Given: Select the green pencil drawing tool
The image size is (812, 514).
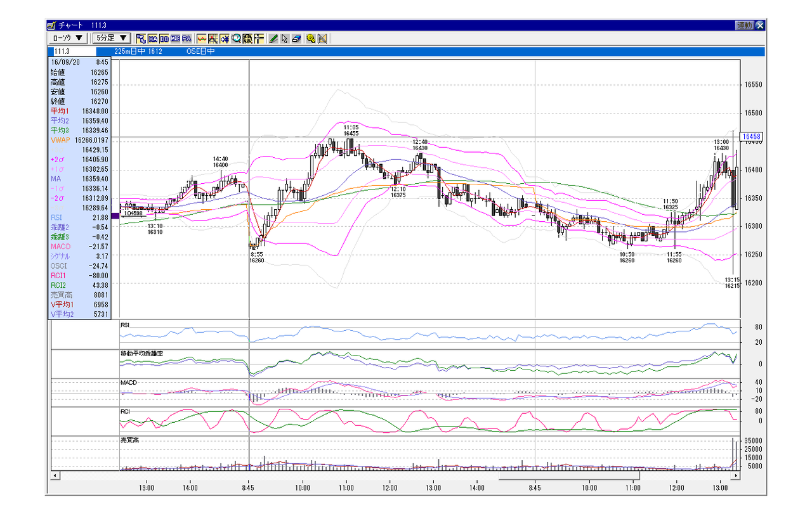Looking at the screenshot, I should (x=273, y=39).
